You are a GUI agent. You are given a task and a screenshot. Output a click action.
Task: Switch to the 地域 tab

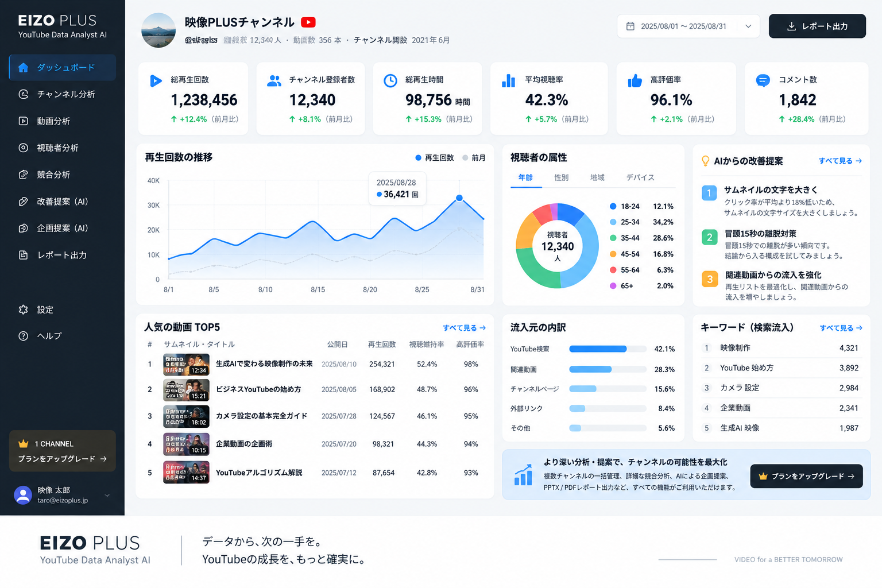(x=598, y=178)
